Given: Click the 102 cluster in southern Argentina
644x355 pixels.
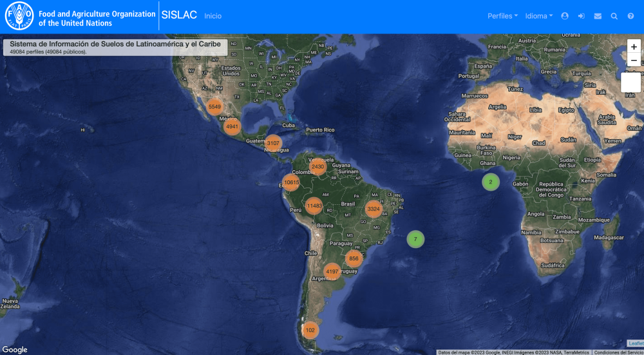Looking at the screenshot, I should (310, 330).
